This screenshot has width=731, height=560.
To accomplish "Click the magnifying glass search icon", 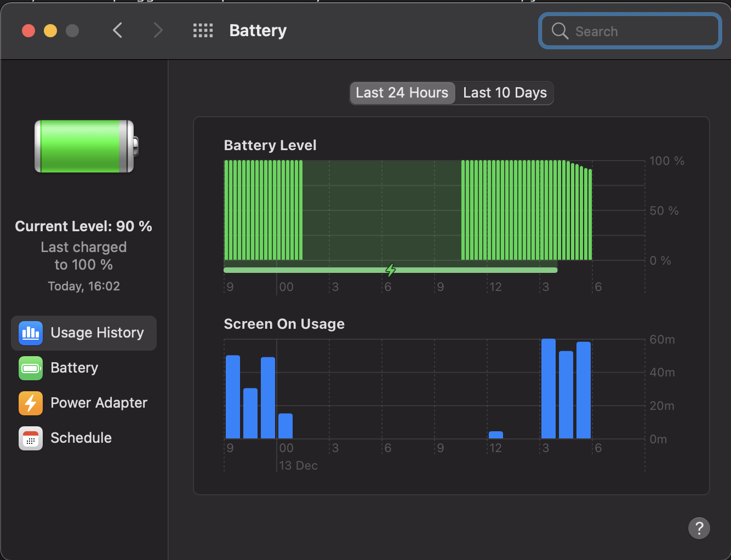I will click(559, 31).
